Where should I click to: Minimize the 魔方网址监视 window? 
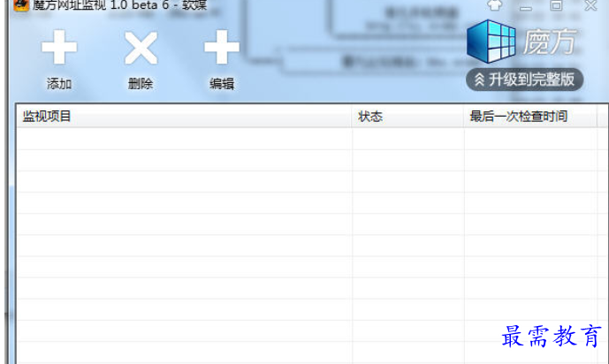526,6
